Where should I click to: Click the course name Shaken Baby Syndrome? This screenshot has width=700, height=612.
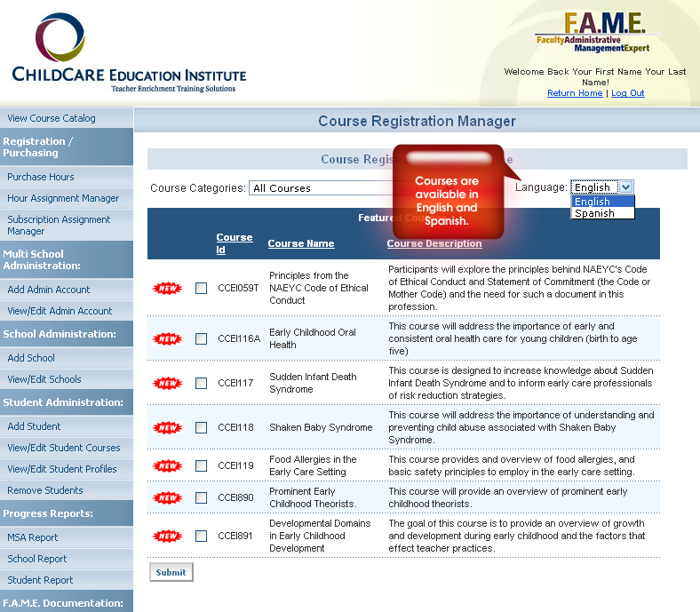click(321, 427)
